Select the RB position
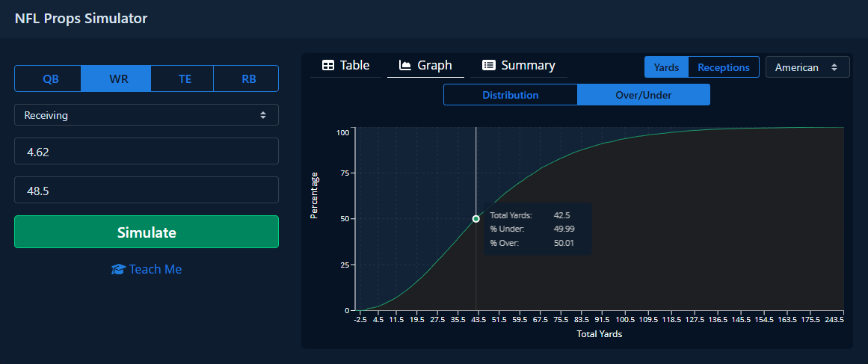 (x=247, y=78)
